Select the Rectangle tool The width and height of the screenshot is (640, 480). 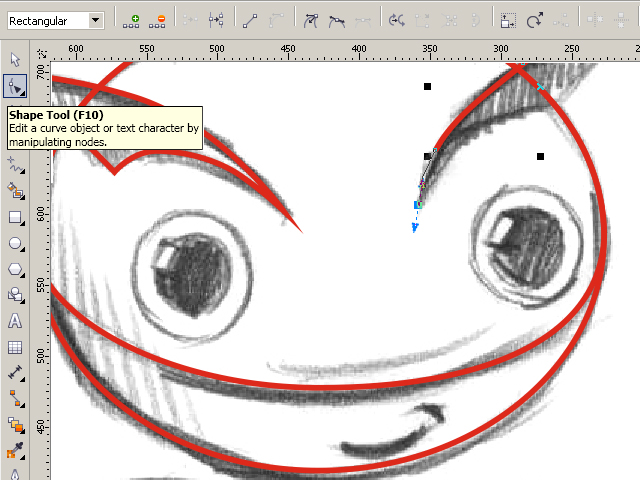coord(15,216)
